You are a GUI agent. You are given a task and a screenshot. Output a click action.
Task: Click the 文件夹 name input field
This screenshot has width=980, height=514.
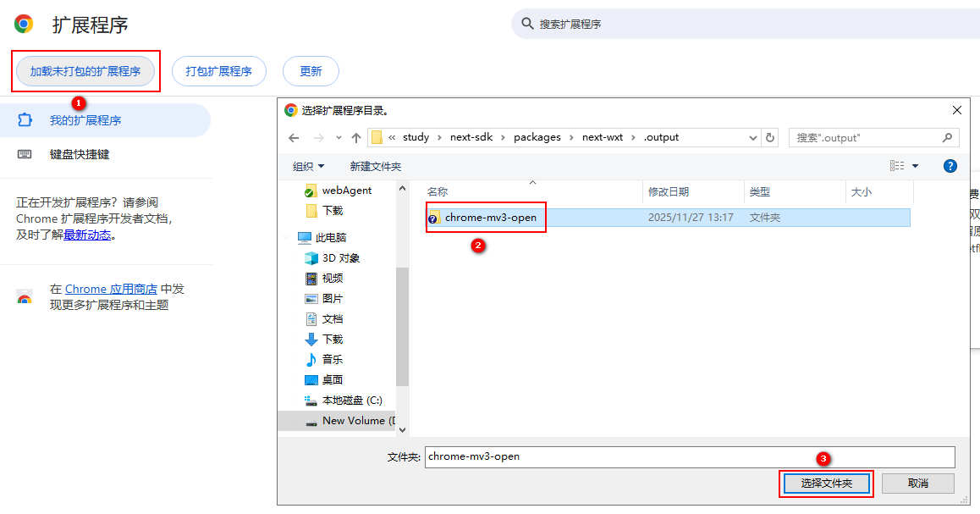click(689, 456)
